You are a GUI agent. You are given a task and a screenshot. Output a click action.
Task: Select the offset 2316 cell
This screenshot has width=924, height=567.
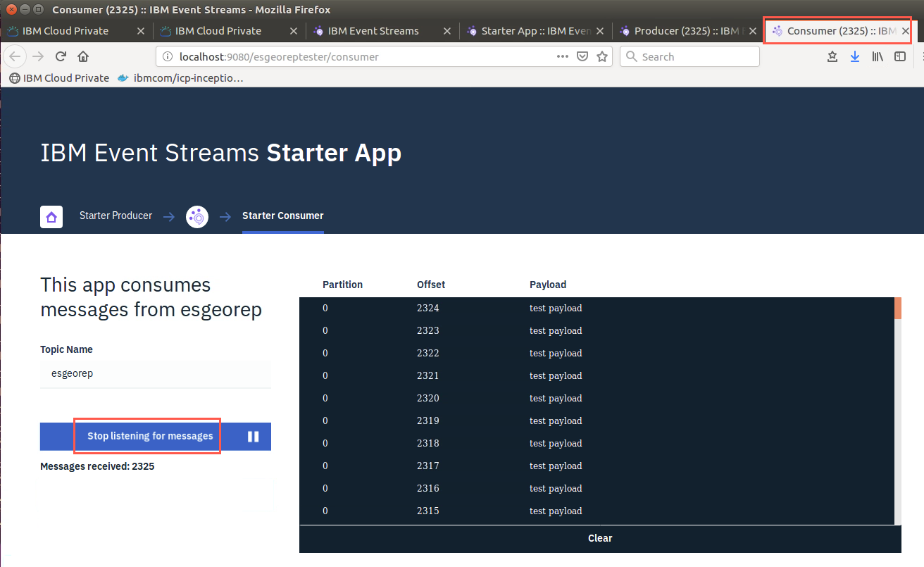coord(428,489)
